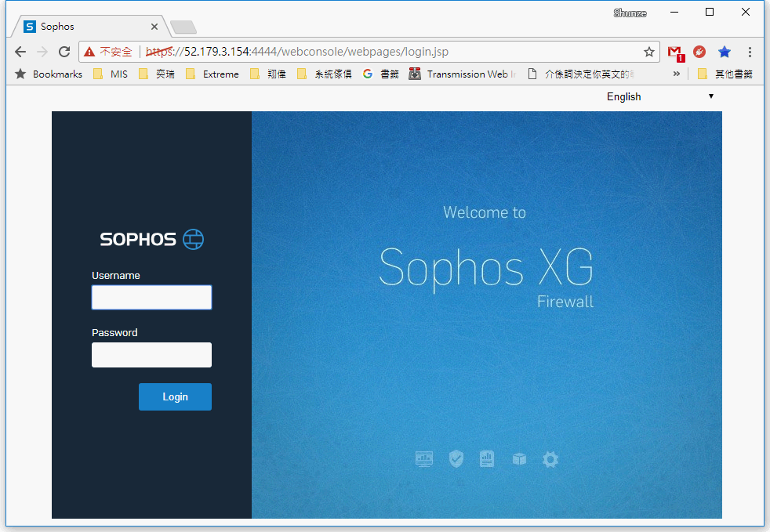Bookmark this page with the star icon
The height and width of the screenshot is (532, 770).
click(x=649, y=52)
